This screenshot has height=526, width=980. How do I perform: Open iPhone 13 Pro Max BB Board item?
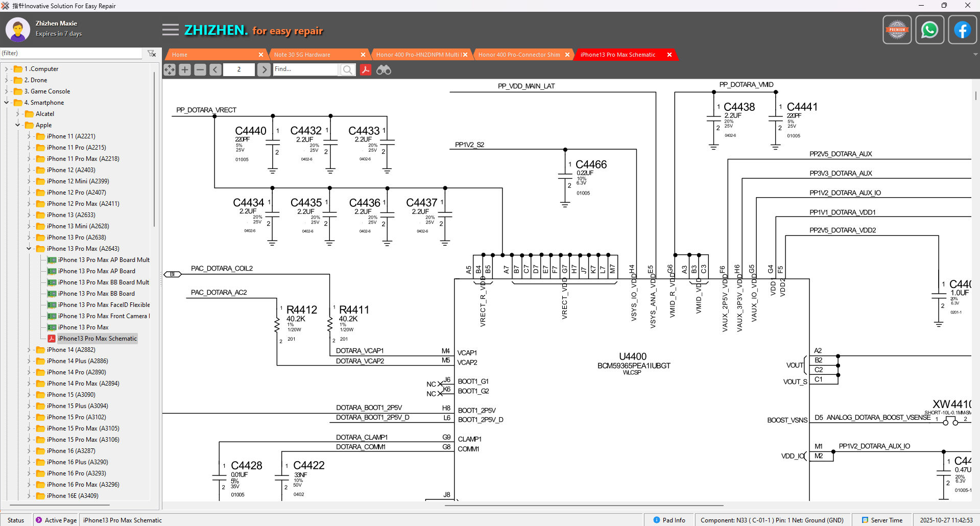[x=97, y=294]
